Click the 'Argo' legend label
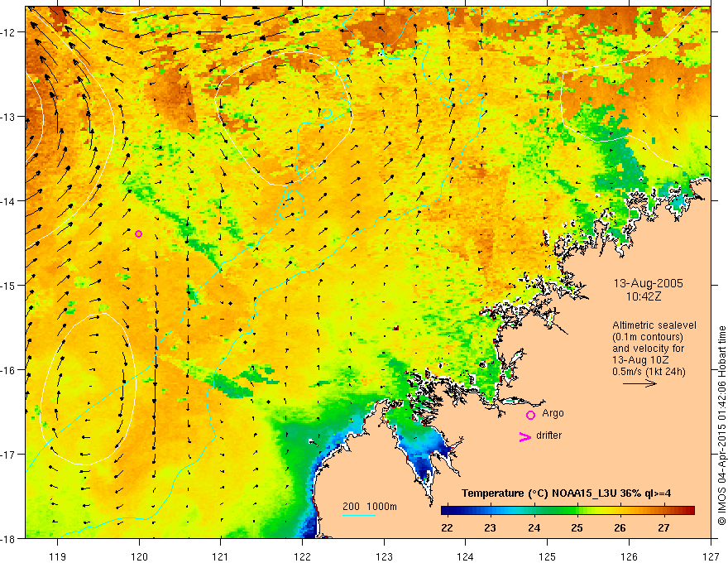The height and width of the screenshot is (563, 728). click(x=553, y=413)
